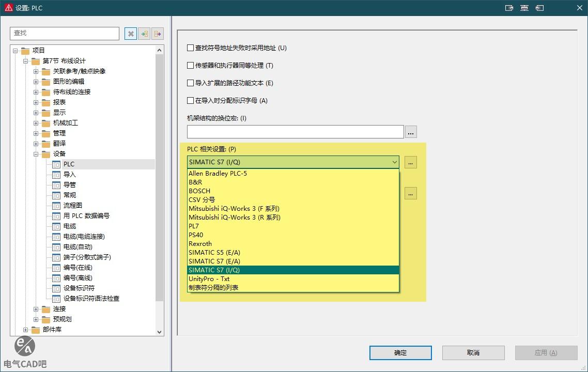Select Mitsubishi iQ-Works 3 (F 系列)
588x372 pixels.
pyautogui.click(x=293, y=209)
